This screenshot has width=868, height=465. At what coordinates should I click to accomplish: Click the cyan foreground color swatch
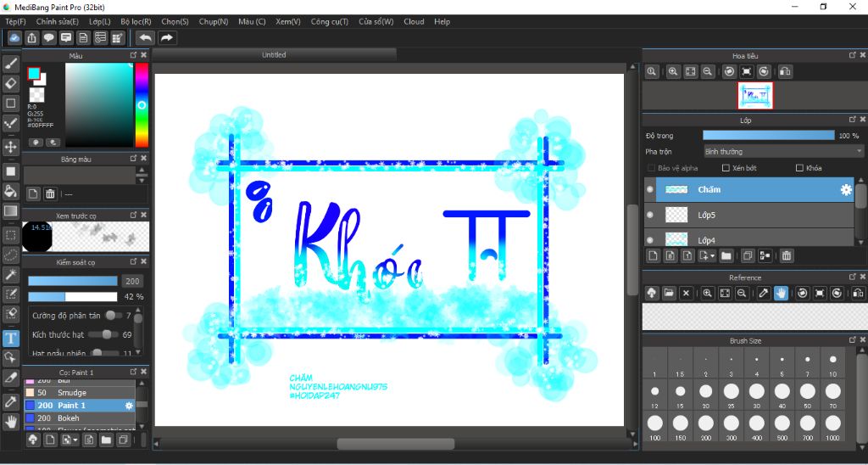click(34, 74)
